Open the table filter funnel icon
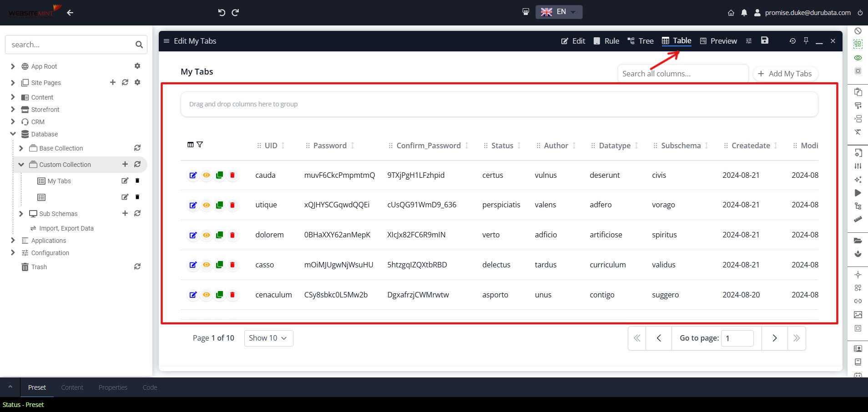The image size is (868, 412). point(200,145)
